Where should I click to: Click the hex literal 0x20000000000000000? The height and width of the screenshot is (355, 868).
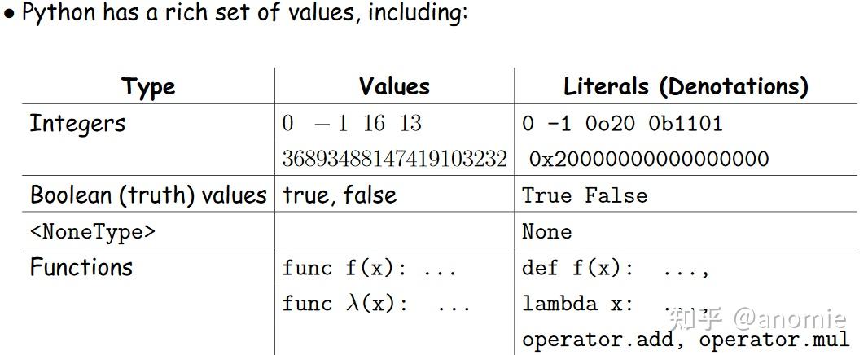click(x=648, y=159)
